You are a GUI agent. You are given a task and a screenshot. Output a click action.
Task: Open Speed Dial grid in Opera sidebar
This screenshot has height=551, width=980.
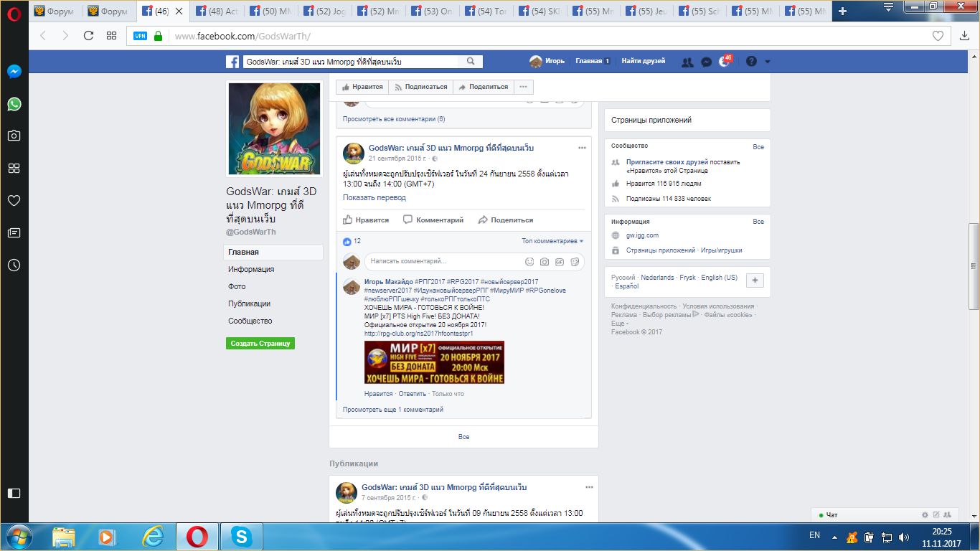click(14, 169)
